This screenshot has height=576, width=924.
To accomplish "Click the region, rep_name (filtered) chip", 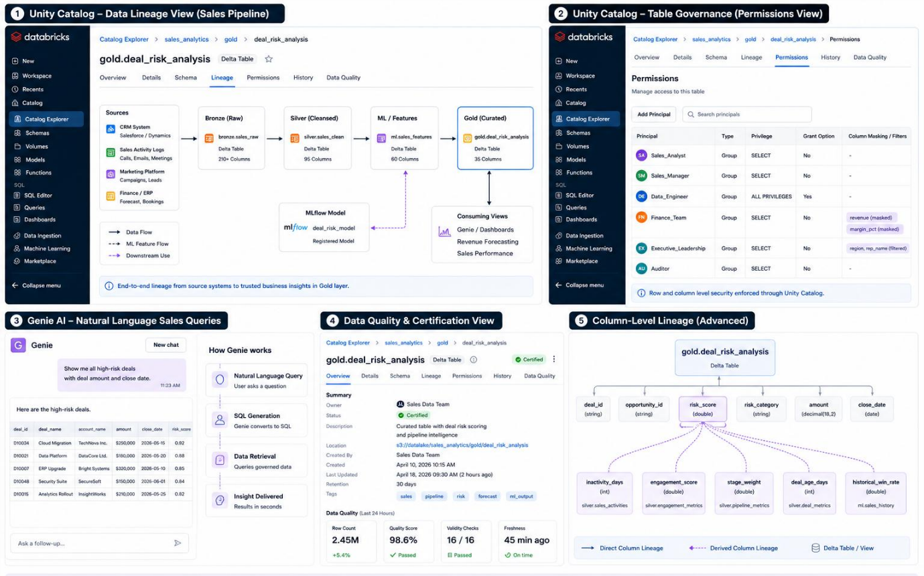I will [x=878, y=248].
